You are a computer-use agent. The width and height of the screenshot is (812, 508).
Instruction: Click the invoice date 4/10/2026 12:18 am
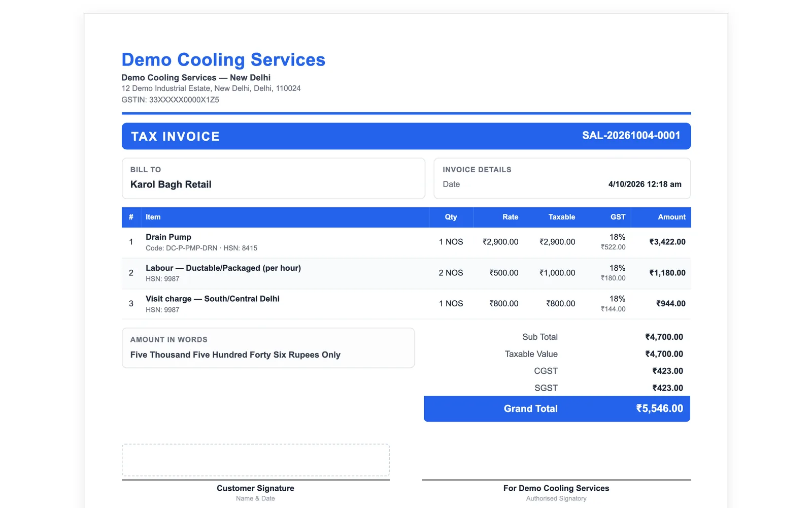(645, 184)
